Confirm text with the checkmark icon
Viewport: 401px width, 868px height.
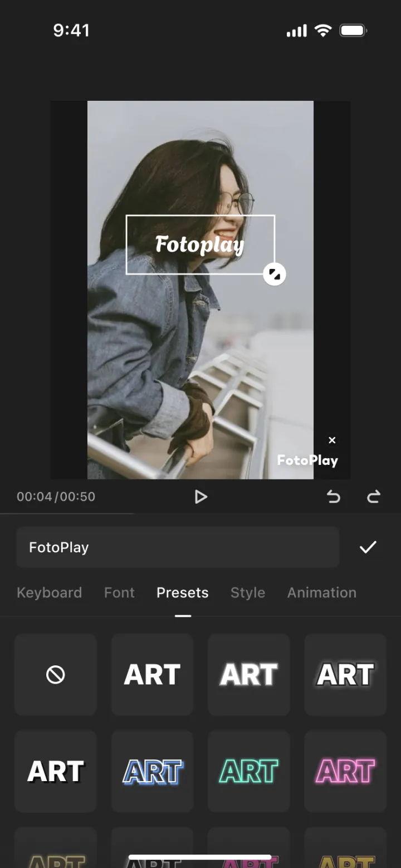368,547
